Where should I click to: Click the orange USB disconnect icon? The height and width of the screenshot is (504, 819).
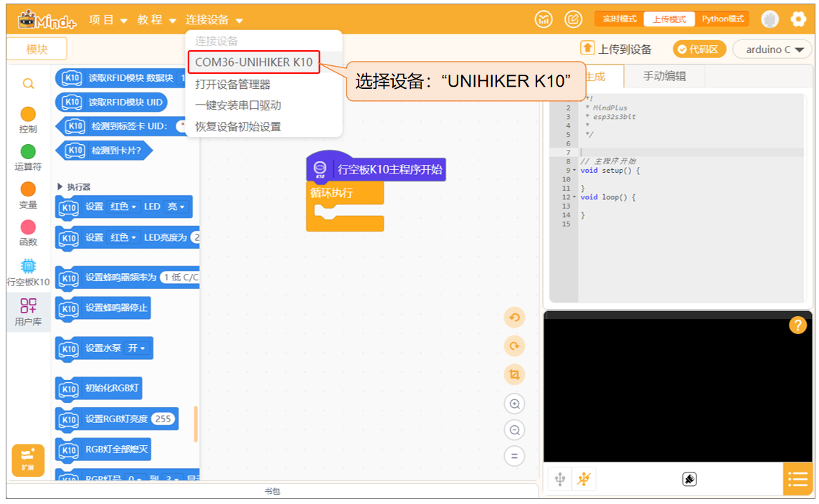584,479
